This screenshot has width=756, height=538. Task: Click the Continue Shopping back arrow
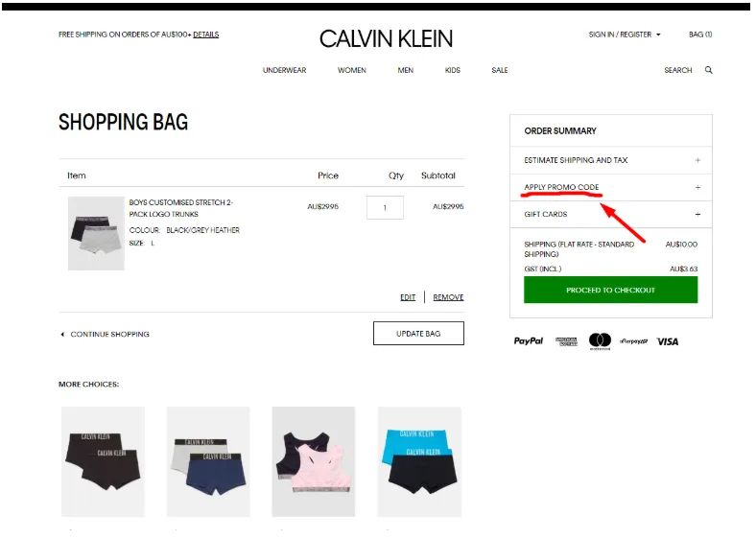(x=62, y=334)
